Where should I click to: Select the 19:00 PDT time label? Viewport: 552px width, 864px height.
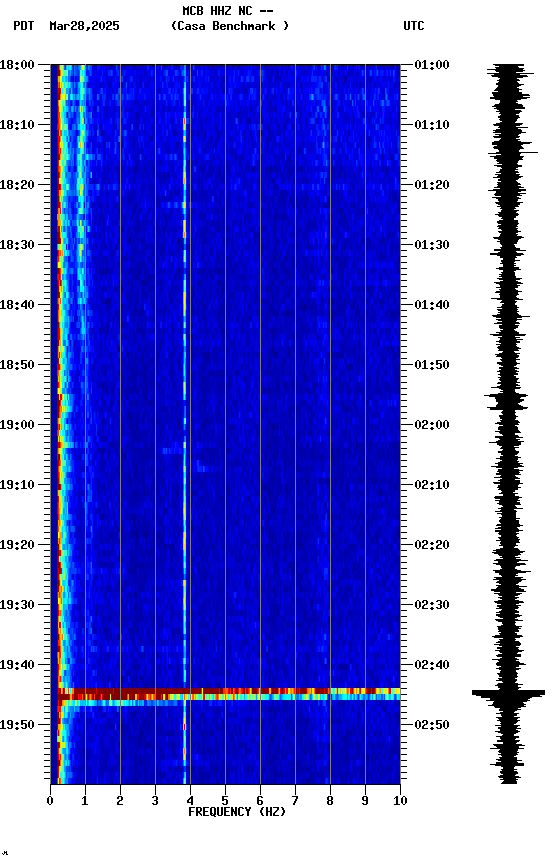click(17, 425)
